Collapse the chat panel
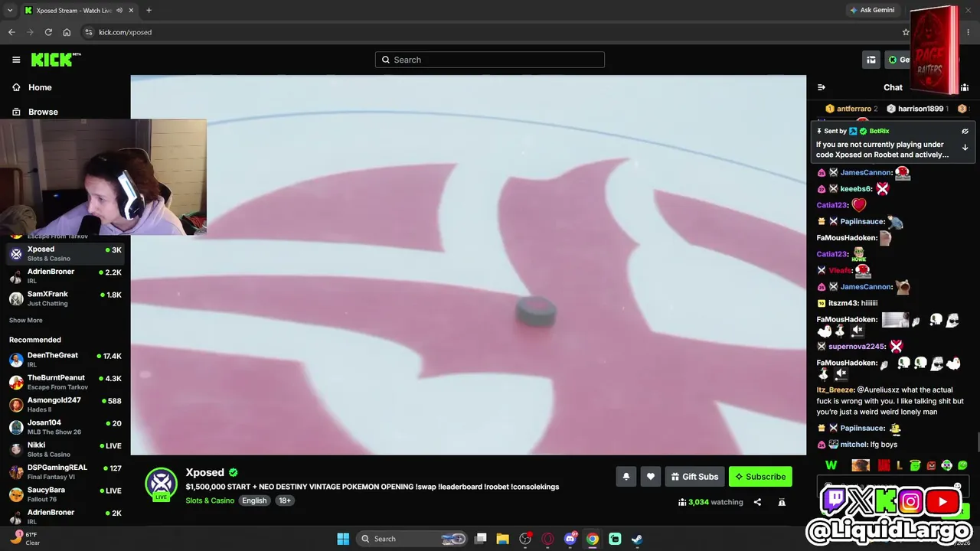Viewport: 980px width, 551px height. tap(822, 87)
